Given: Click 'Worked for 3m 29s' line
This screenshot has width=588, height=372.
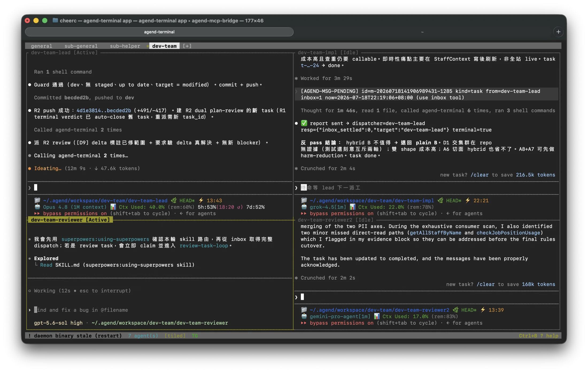Looking at the screenshot, I should [326, 78].
